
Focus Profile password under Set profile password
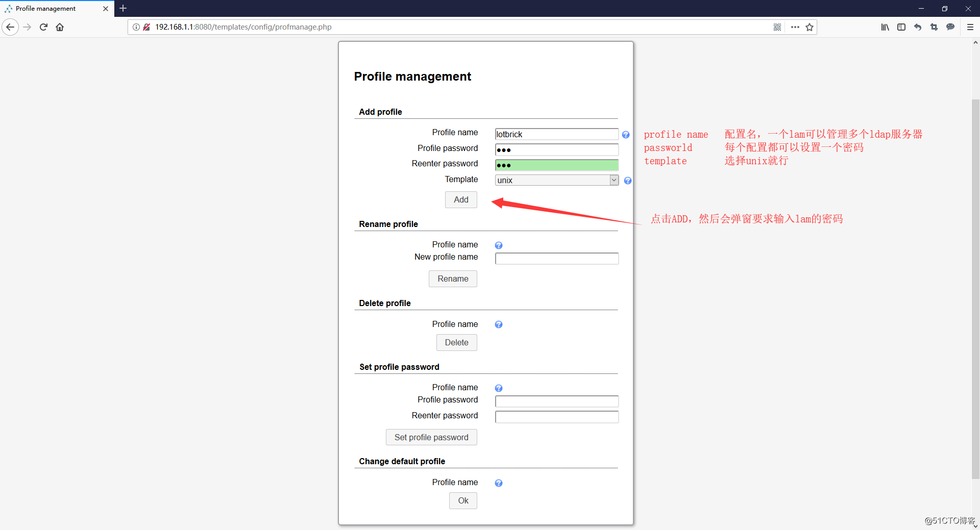(557, 401)
